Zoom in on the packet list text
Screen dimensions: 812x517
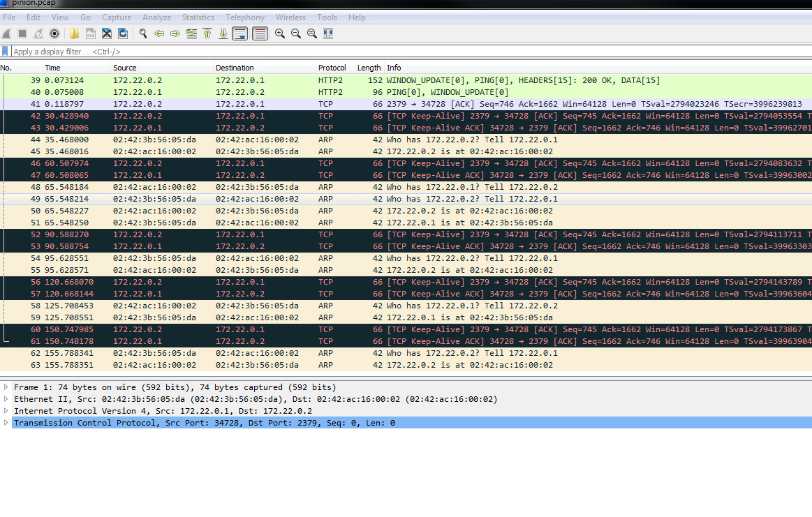(x=279, y=33)
